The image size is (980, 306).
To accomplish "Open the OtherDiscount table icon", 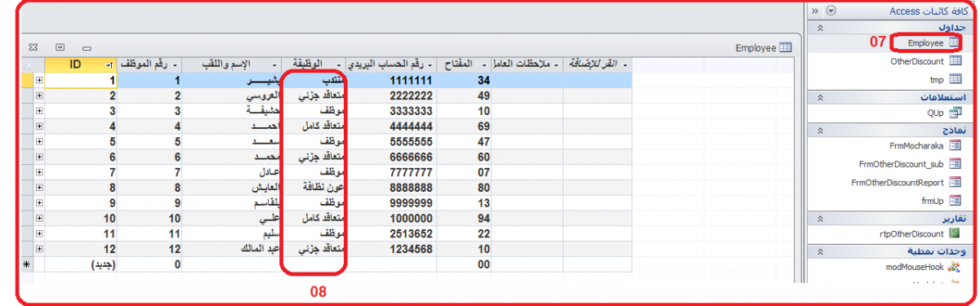I will (955, 61).
